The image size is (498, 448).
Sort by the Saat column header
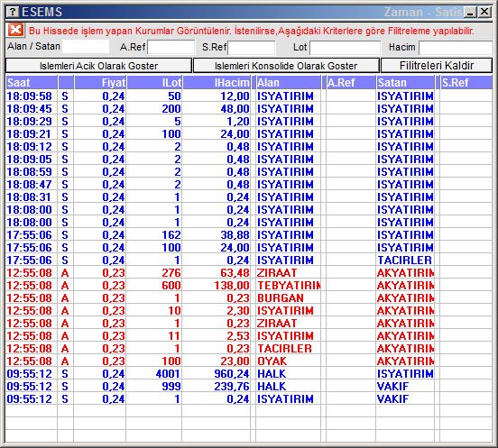tap(32, 83)
